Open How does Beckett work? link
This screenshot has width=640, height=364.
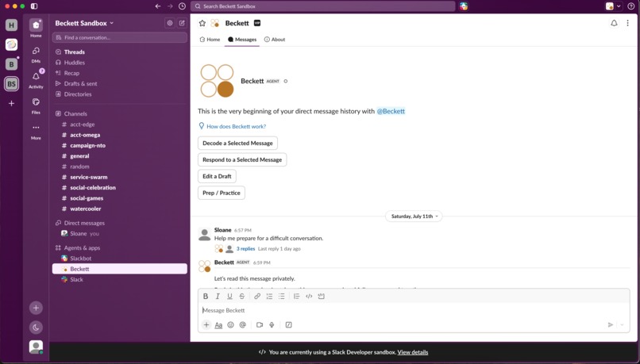(237, 126)
